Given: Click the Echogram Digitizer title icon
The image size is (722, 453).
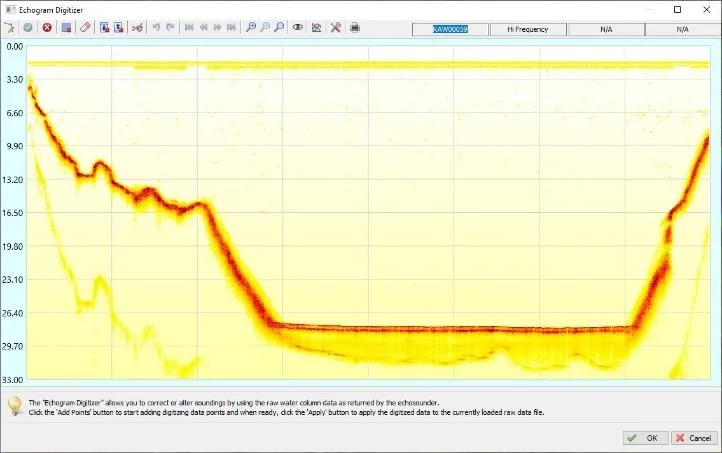Looking at the screenshot, I should click(10, 10).
